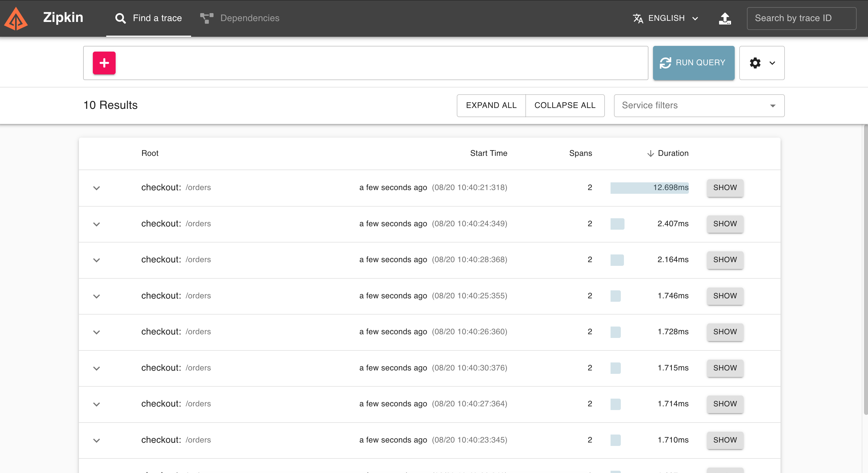
Task: Click EXPAND ALL button
Action: click(x=491, y=105)
